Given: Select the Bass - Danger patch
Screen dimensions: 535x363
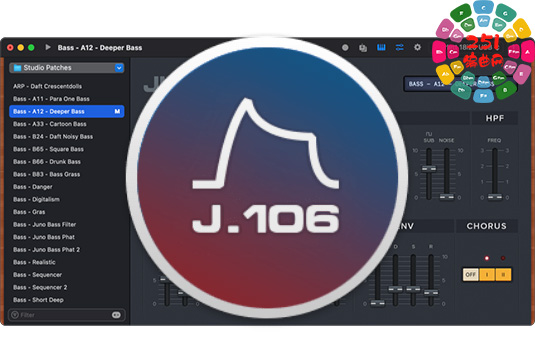Looking at the screenshot, I should 33,187.
